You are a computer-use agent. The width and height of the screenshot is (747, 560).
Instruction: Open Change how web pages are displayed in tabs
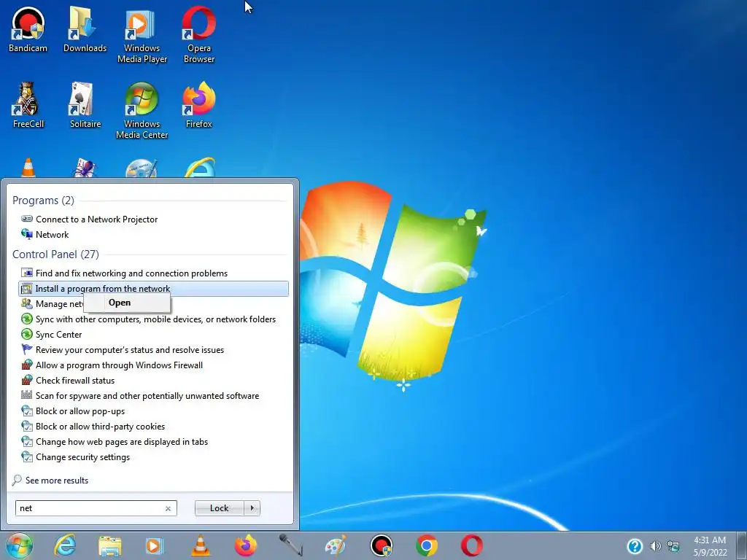click(x=153, y=442)
